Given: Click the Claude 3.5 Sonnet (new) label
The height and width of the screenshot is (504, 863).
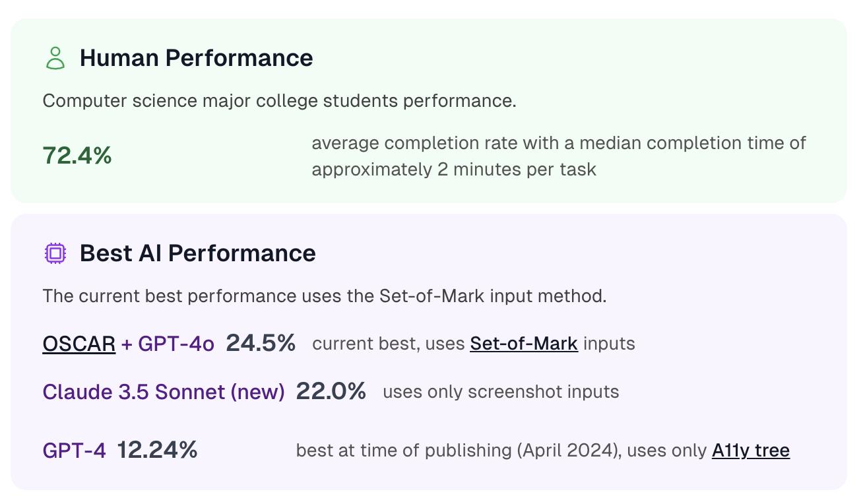Looking at the screenshot, I should [x=164, y=392].
